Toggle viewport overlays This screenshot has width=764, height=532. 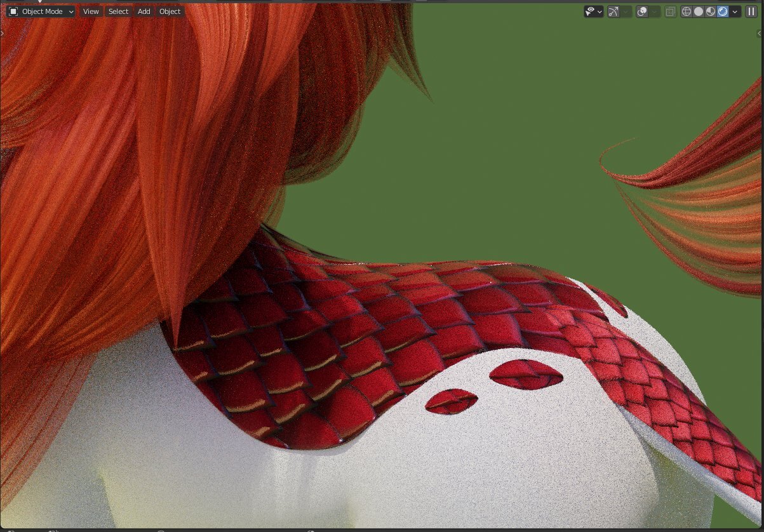tap(642, 11)
